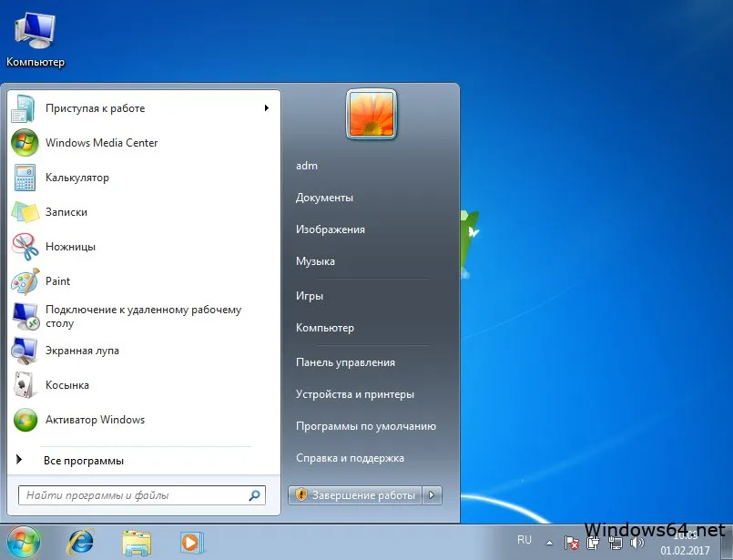Open the Калькулятор calculator icon
The height and width of the screenshot is (560, 733).
tap(25, 178)
